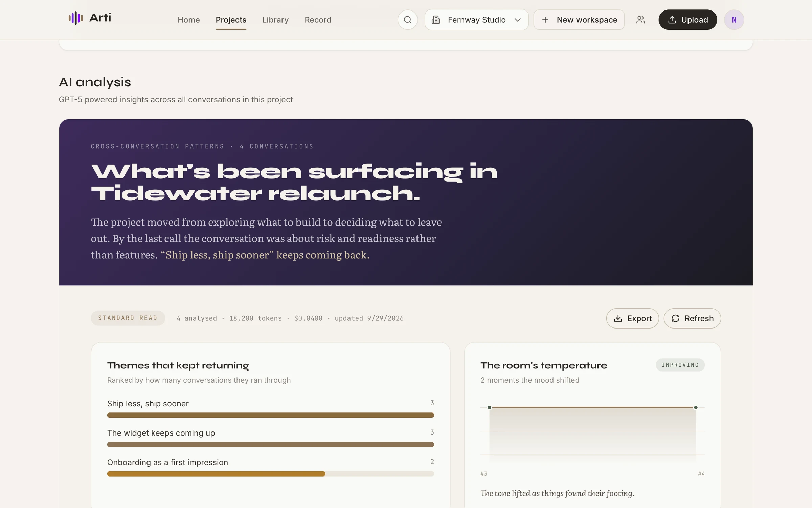The image size is (812, 508).
Task: Export the AI analysis
Action: (632, 318)
